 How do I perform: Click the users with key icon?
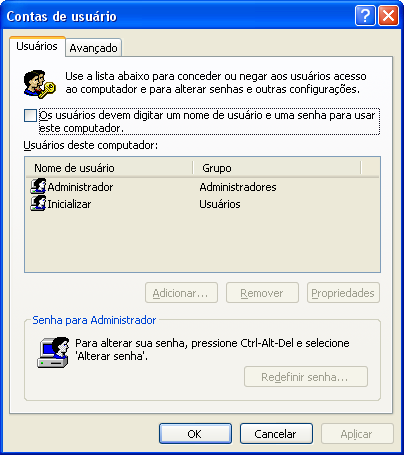point(39,84)
